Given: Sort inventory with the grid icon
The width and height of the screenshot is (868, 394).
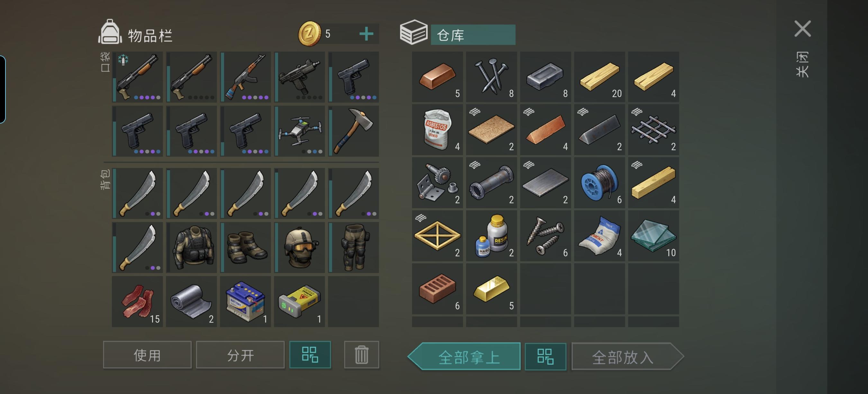Looking at the screenshot, I should [310, 354].
